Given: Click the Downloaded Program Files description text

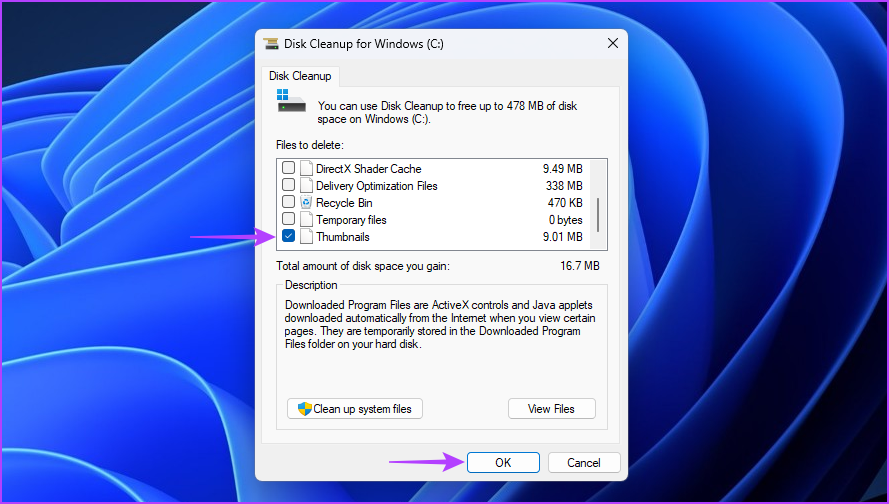Looking at the screenshot, I should (440, 324).
